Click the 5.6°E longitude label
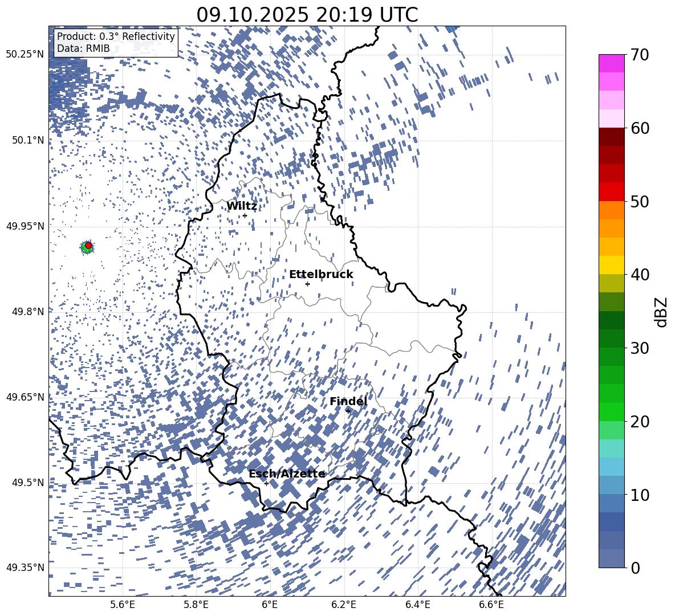Viewport: 675px width, 616px height. [123, 605]
